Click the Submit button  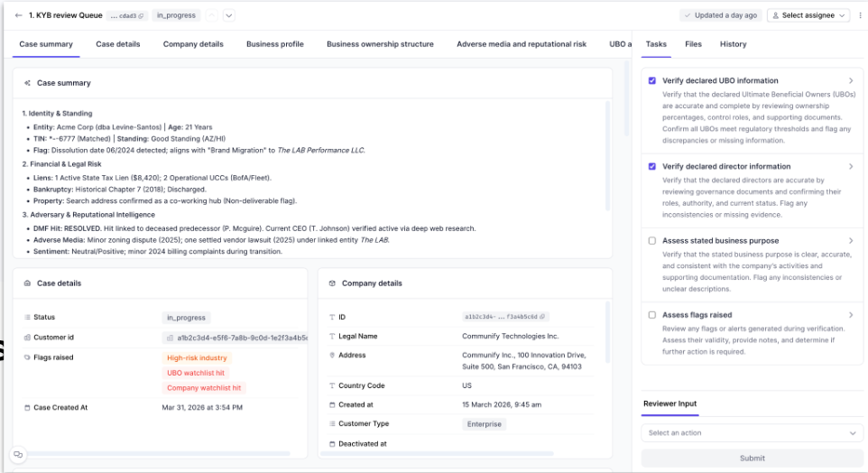pyautogui.click(x=752, y=459)
